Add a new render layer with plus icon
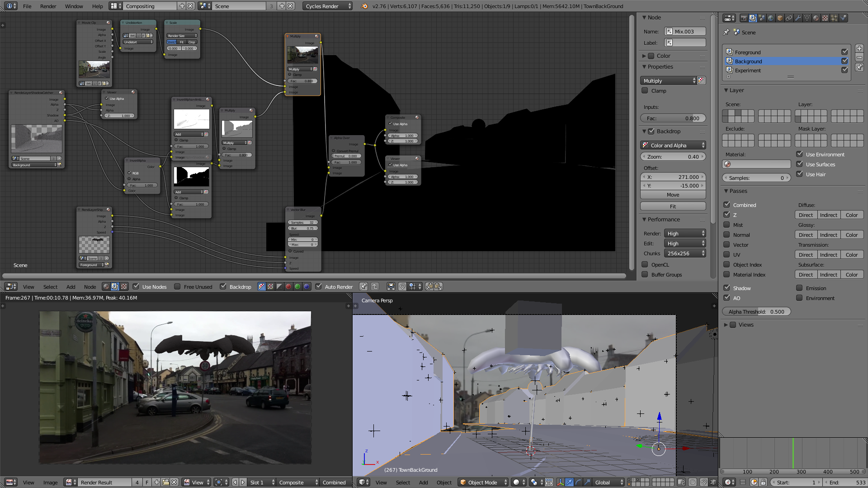This screenshot has width=868, height=488. (x=859, y=48)
